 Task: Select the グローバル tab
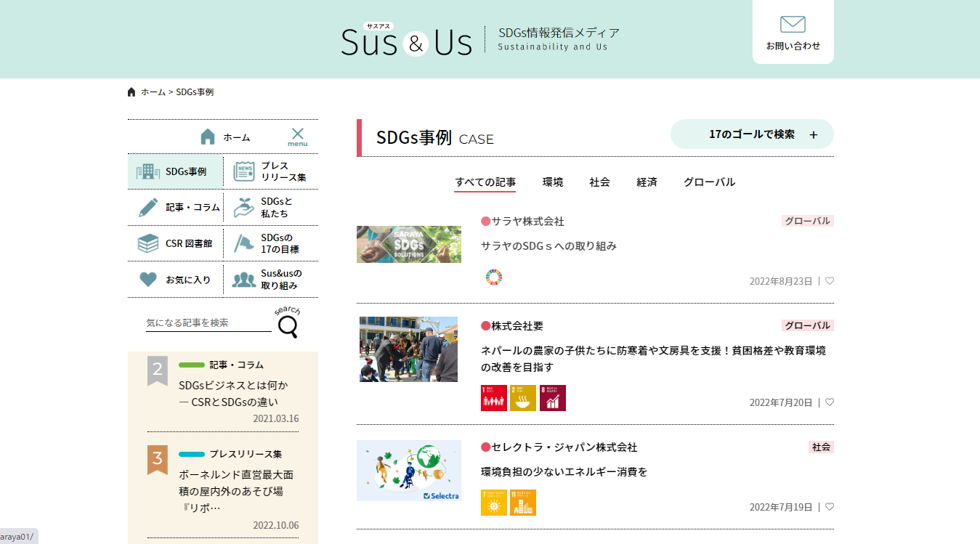(x=710, y=182)
